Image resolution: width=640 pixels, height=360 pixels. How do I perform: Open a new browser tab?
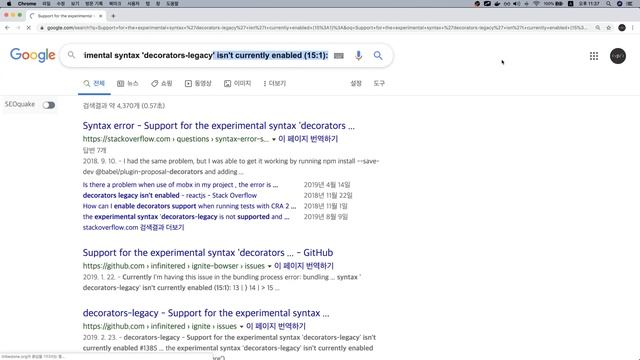click(113, 16)
